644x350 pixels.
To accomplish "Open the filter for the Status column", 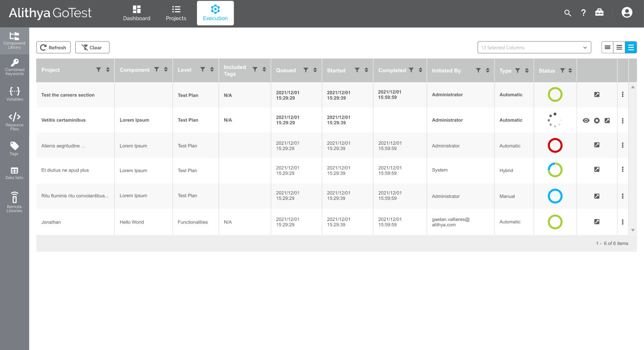I will [562, 70].
